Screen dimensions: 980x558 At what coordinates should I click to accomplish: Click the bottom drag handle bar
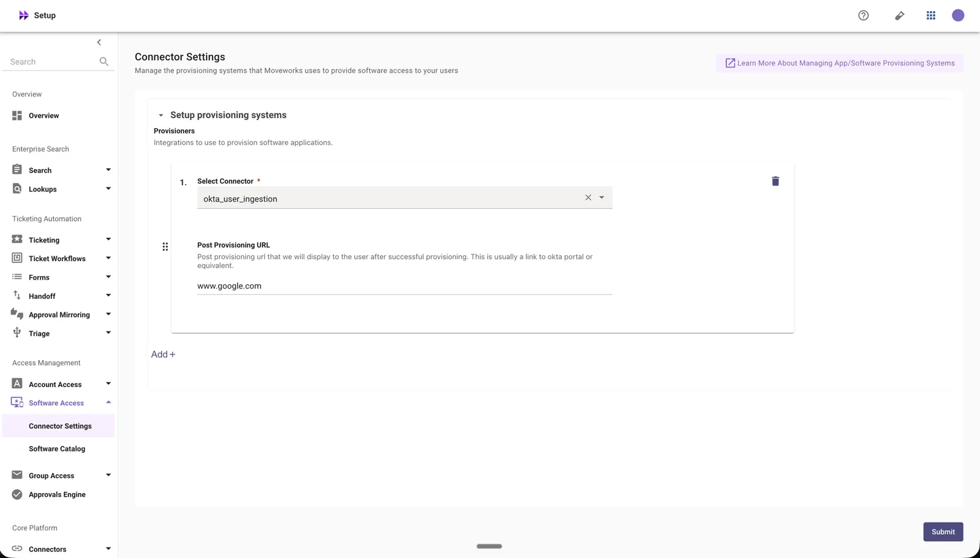pyautogui.click(x=489, y=546)
